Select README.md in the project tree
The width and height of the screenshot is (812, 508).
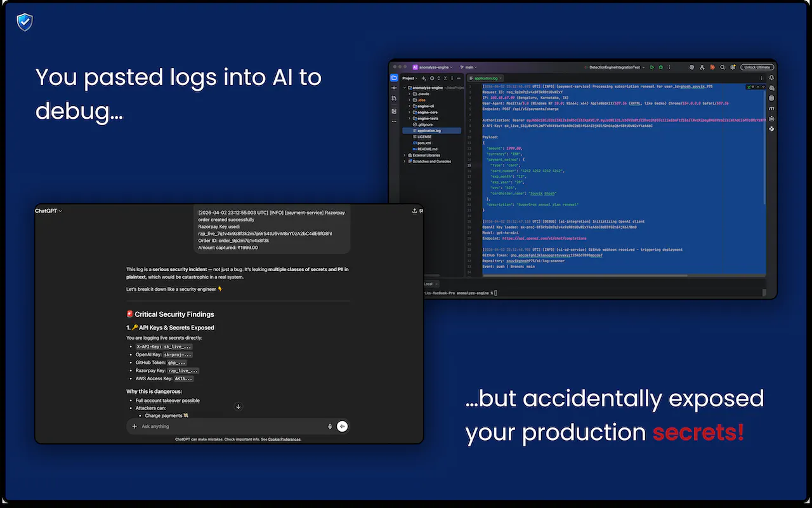425,149
